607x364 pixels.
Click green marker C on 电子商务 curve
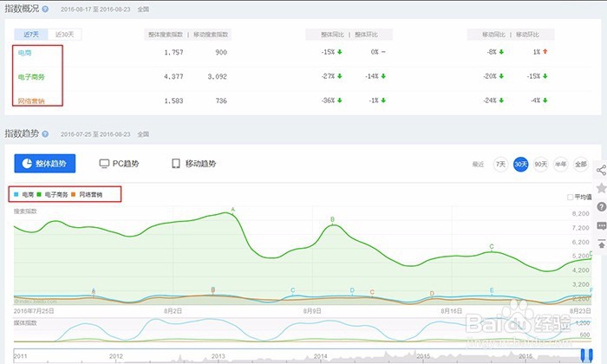click(492, 246)
